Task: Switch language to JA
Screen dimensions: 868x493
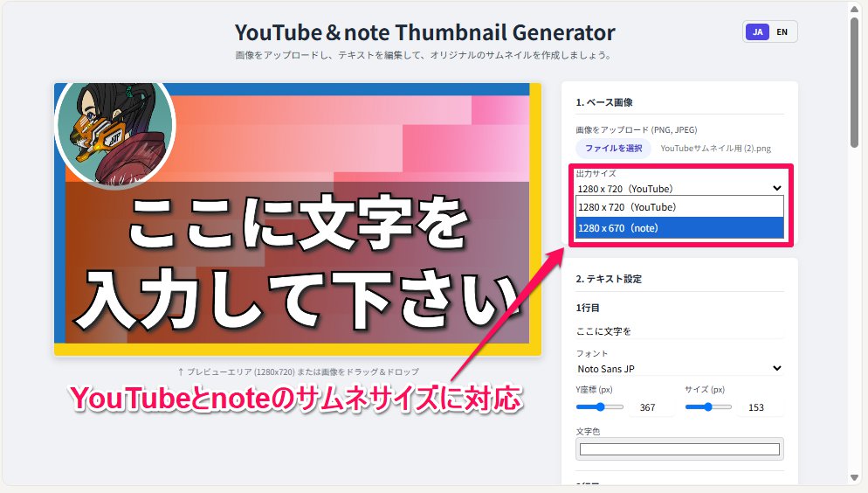Action: pyautogui.click(x=757, y=32)
